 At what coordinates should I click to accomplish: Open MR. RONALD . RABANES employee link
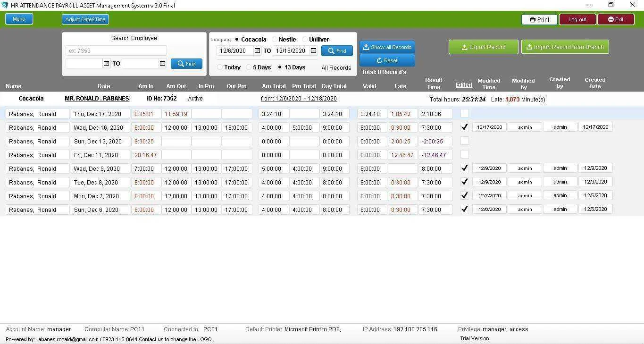[x=97, y=99]
